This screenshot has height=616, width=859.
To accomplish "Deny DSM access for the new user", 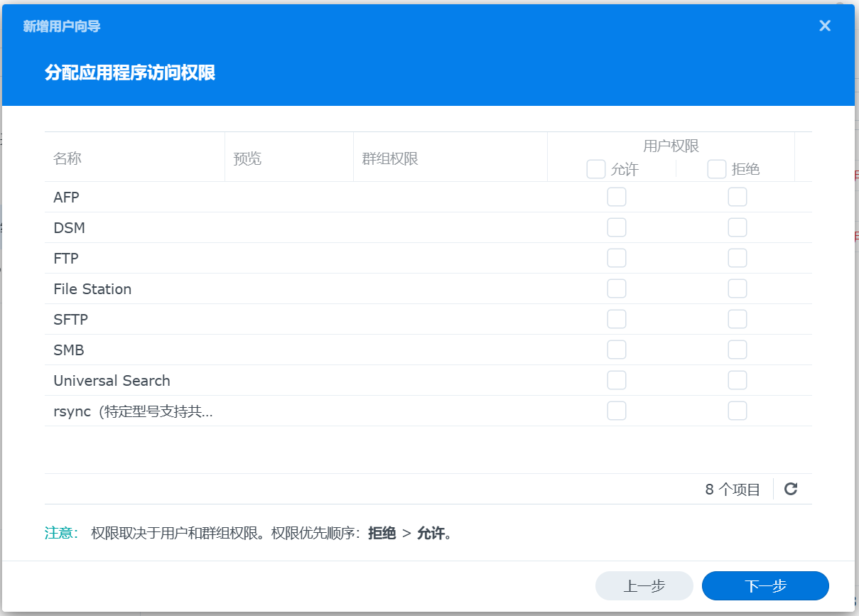I will (738, 227).
